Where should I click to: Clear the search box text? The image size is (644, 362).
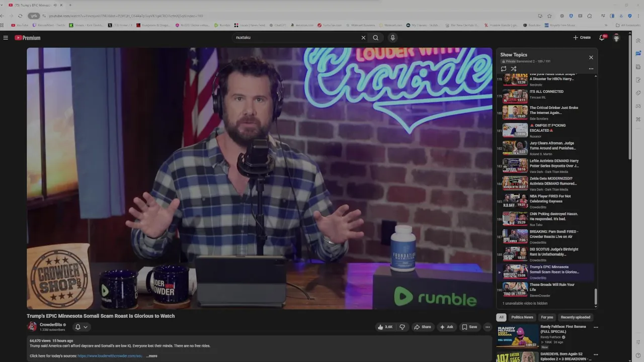point(363,38)
